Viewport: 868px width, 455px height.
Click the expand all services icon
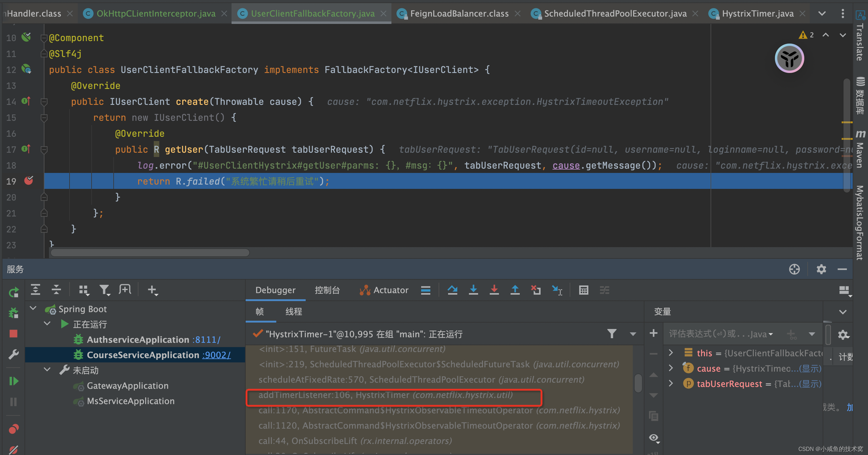pos(36,290)
